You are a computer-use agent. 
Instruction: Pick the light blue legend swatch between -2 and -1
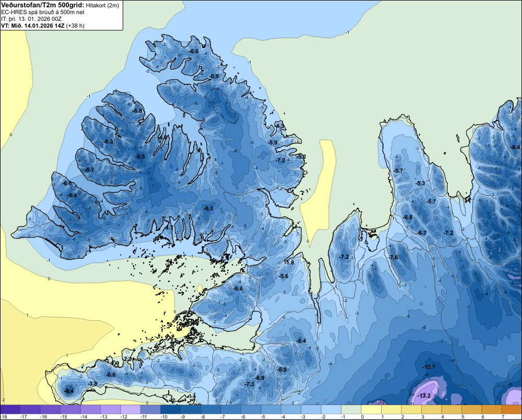(331, 410)
